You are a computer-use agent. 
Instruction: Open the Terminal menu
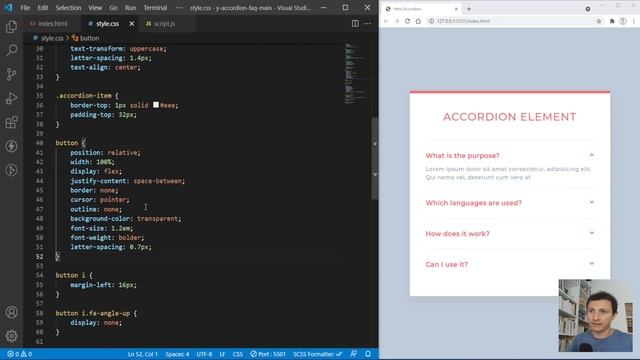point(155,7)
